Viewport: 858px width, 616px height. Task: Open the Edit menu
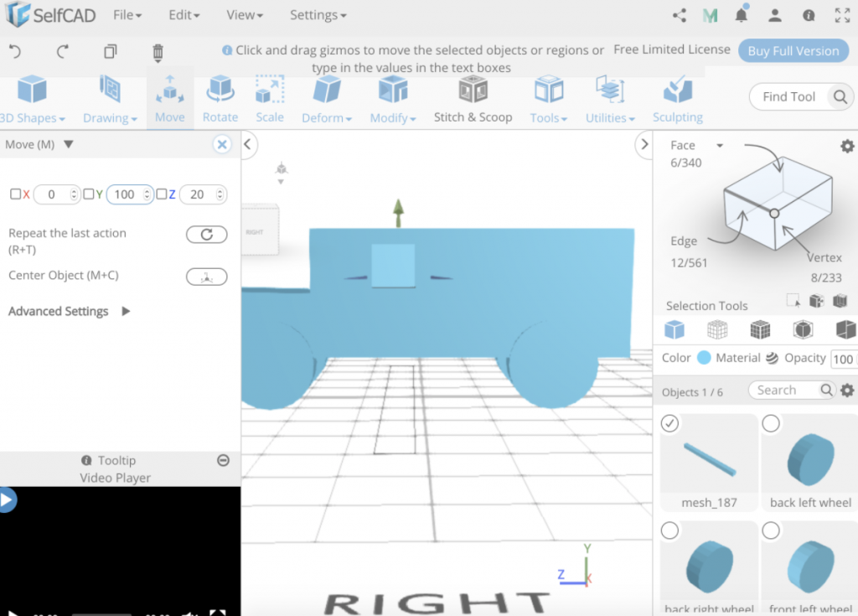click(x=183, y=14)
